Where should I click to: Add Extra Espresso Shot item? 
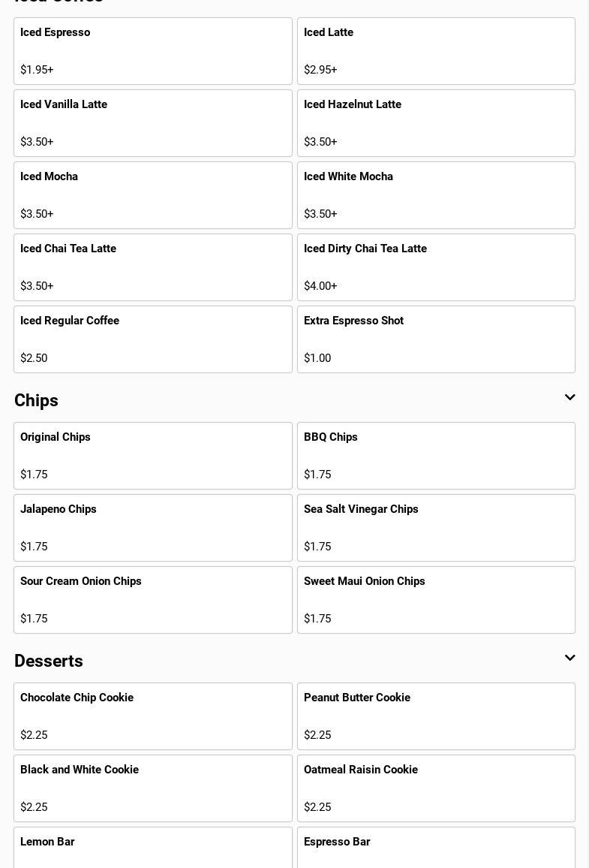(x=436, y=339)
